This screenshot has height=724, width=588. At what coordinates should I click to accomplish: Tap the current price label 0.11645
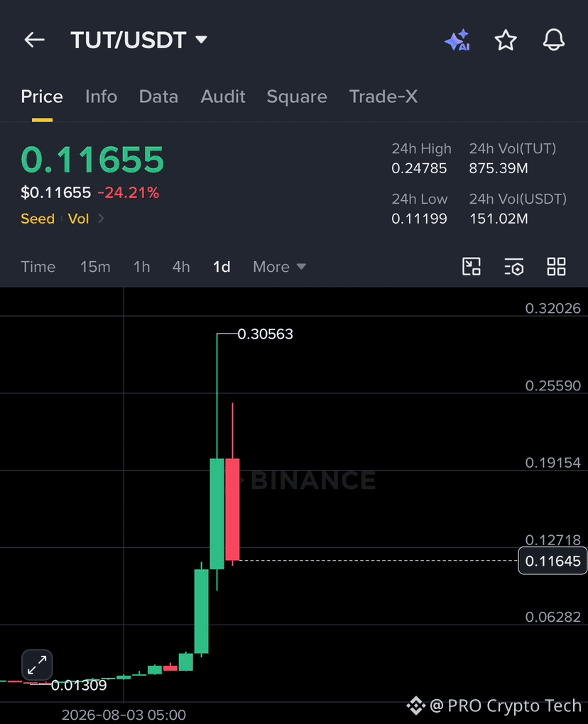click(x=553, y=561)
